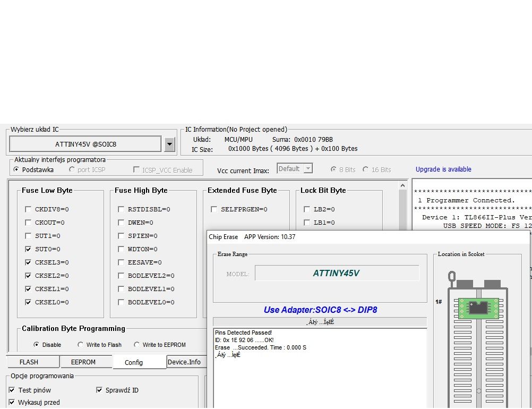532x409 pixels.
Task: Toggle the Sprawdź ID checkbox
Action: tap(99, 390)
